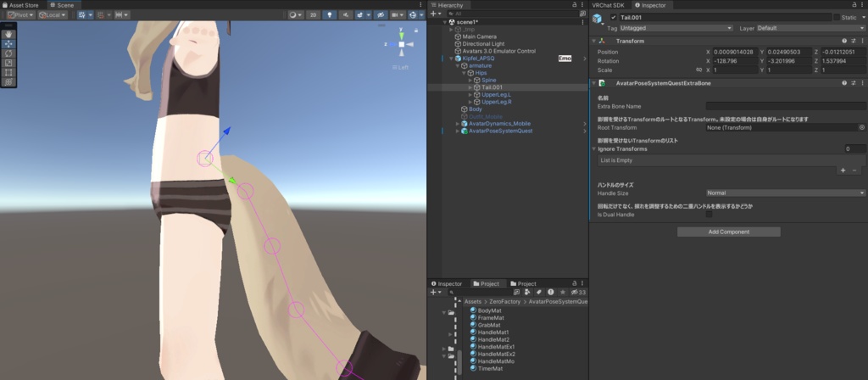This screenshot has height=380, width=868.
Task: Collapse the Transform component foldout
Action: 594,41
